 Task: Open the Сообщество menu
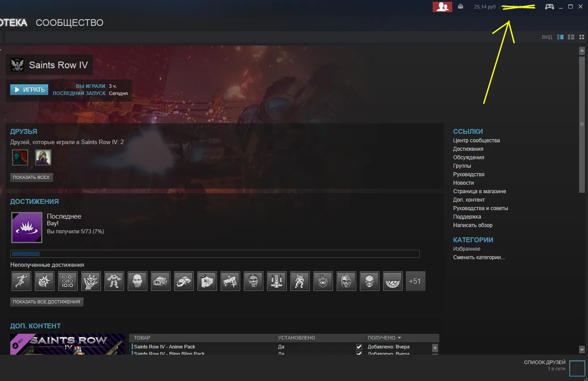click(x=70, y=22)
